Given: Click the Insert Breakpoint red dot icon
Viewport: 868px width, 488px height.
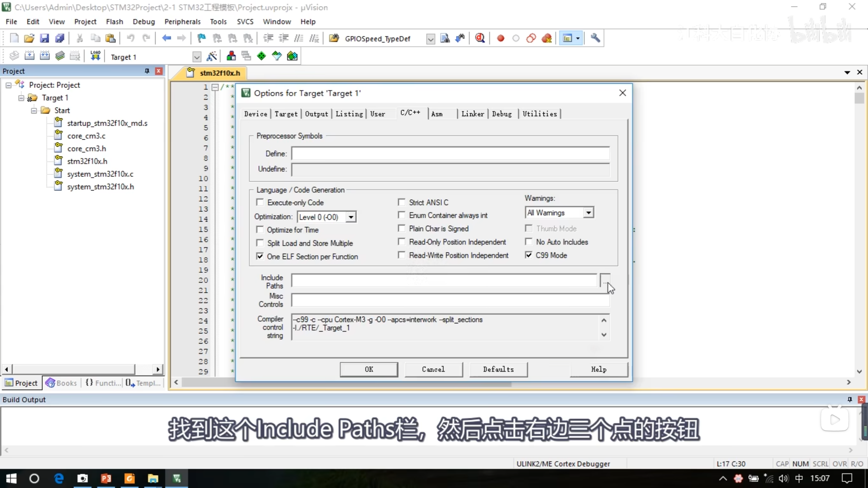Looking at the screenshot, I should coord(500,38).
